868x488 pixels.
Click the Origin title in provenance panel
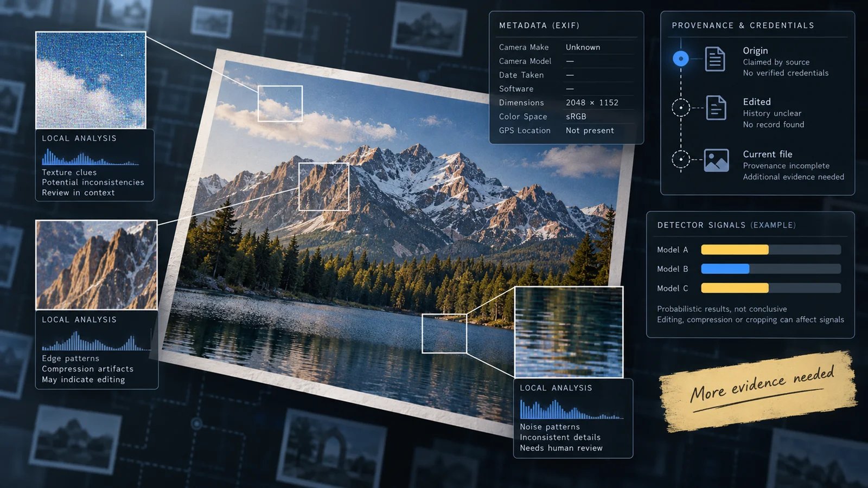click(755, 50)
